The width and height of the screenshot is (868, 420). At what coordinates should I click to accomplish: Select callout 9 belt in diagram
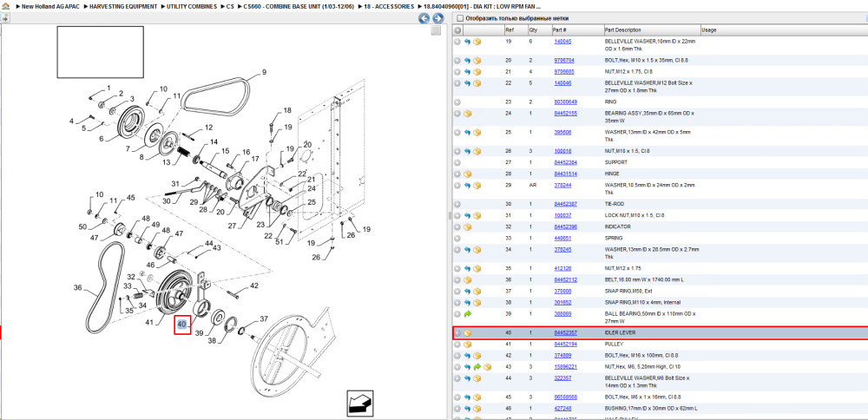coord(264,72)
